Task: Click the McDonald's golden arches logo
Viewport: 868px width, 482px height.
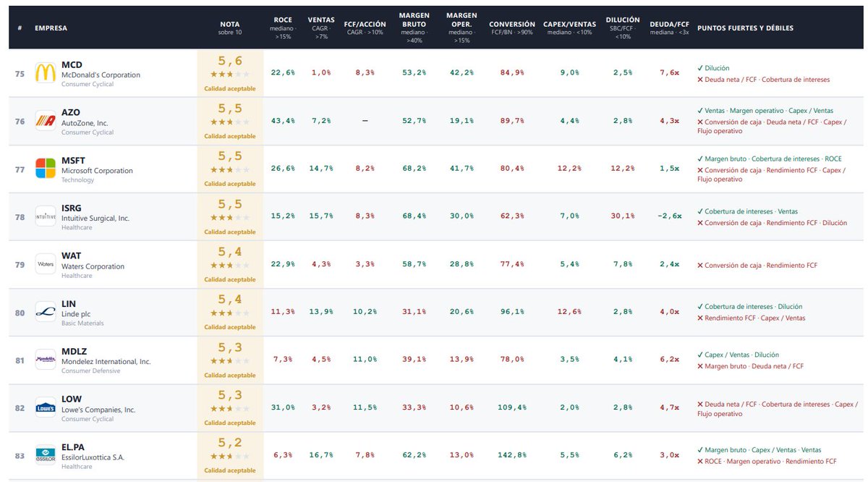Action: pos(46,72)
